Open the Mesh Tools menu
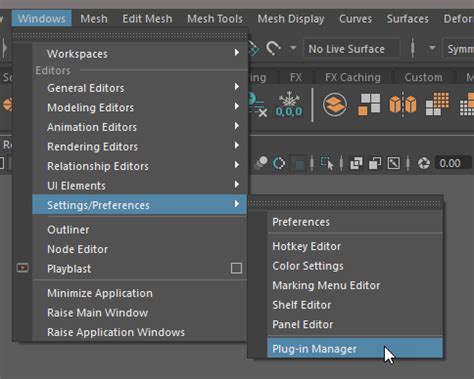Image resolution: width=474 pixels, height=379 pixels. point(215,19)
